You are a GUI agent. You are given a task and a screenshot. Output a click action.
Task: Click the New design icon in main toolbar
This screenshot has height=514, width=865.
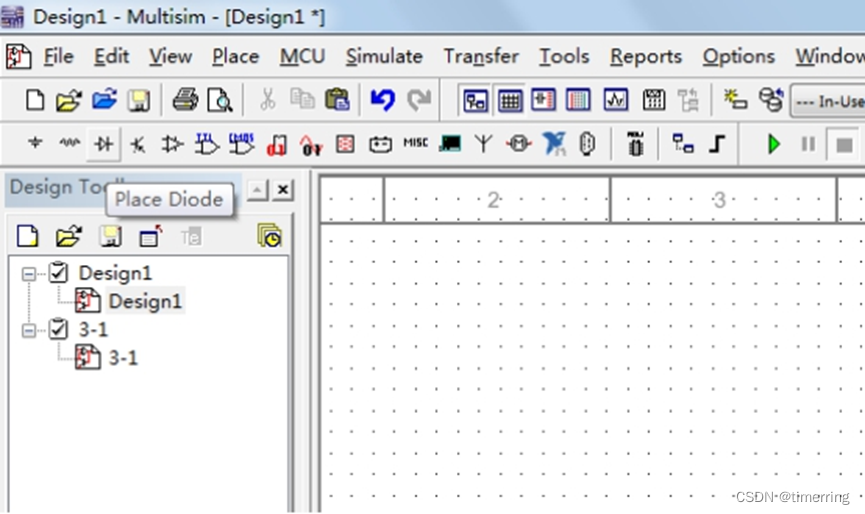click(35, 100)
